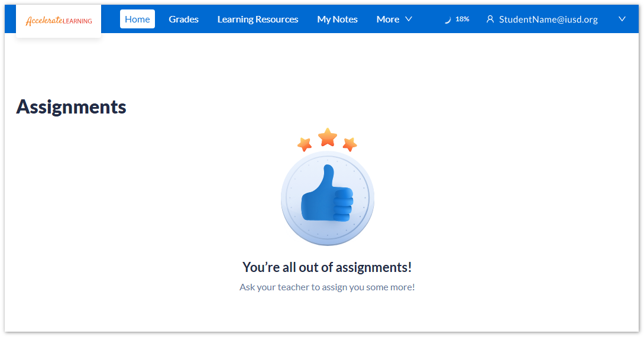Open the account dropdown arrow at far right

(x=622, y=20)
